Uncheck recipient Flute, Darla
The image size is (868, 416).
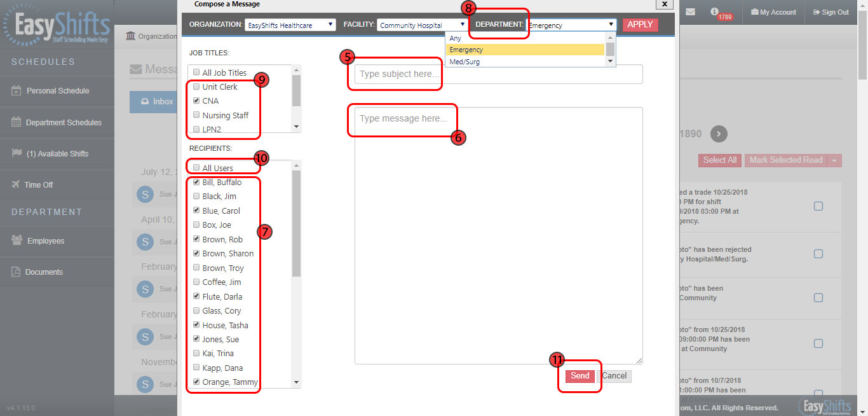click(196, 296)
